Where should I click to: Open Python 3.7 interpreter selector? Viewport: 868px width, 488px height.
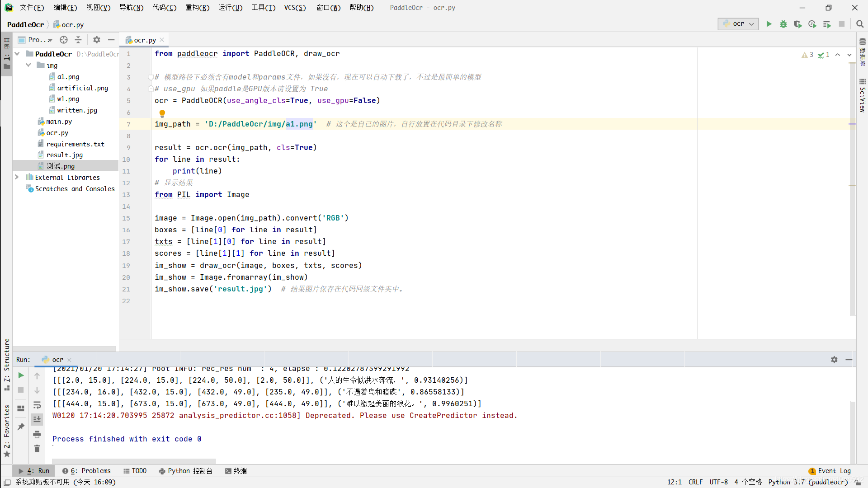pyautogui.click(x=808, y=482)
